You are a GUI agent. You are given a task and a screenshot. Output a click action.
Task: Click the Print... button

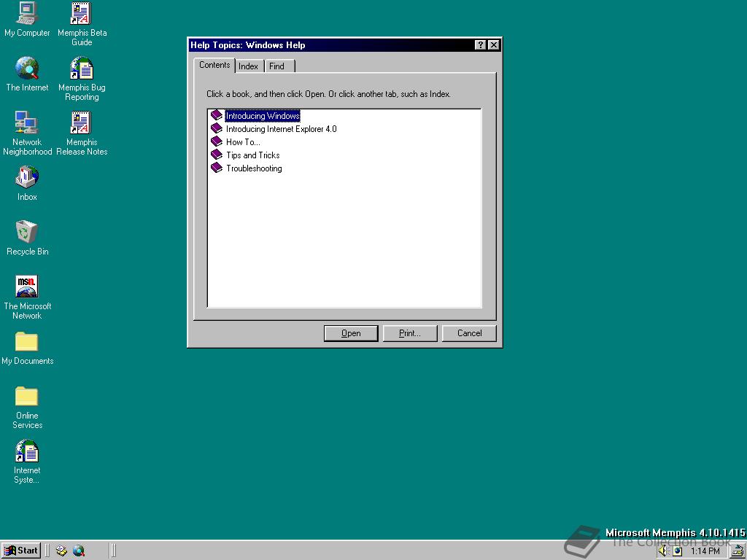[x=410, y=333]
